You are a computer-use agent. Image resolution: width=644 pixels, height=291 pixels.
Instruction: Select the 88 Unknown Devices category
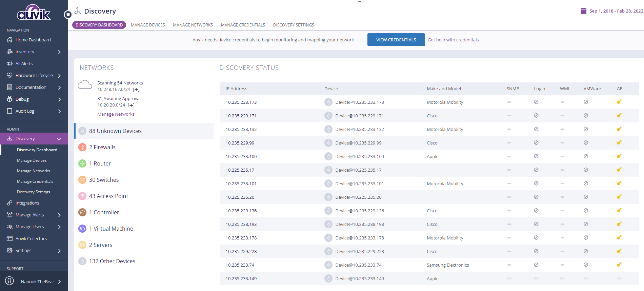pos(144,131)
